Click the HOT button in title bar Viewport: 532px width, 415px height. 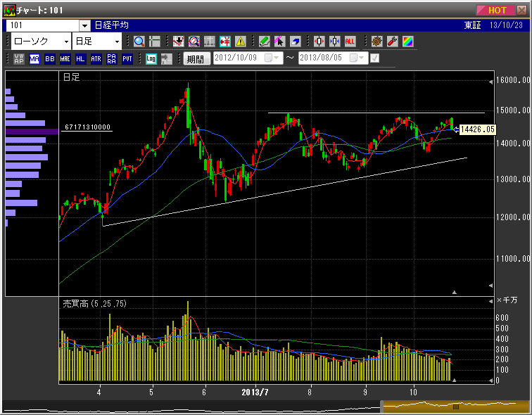497,10
